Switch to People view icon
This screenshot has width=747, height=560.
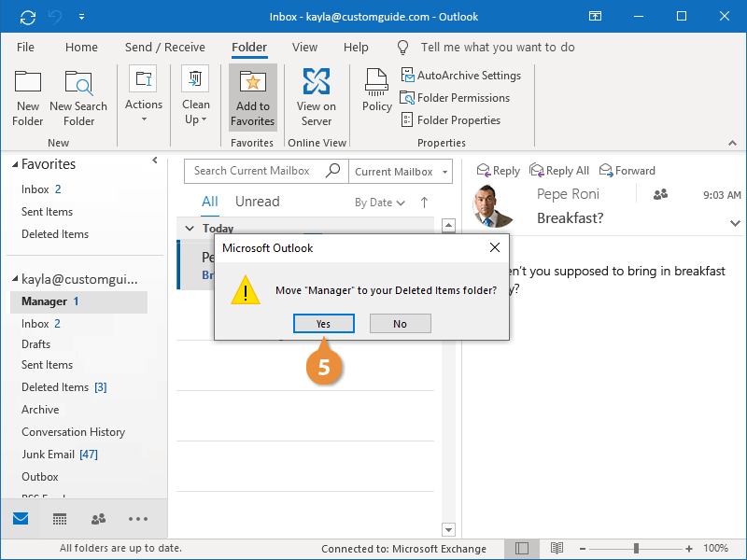(99, 519)
